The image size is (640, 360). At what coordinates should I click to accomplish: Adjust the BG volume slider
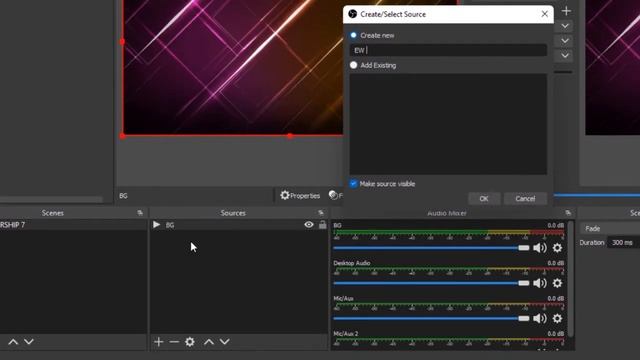[431, 248]
